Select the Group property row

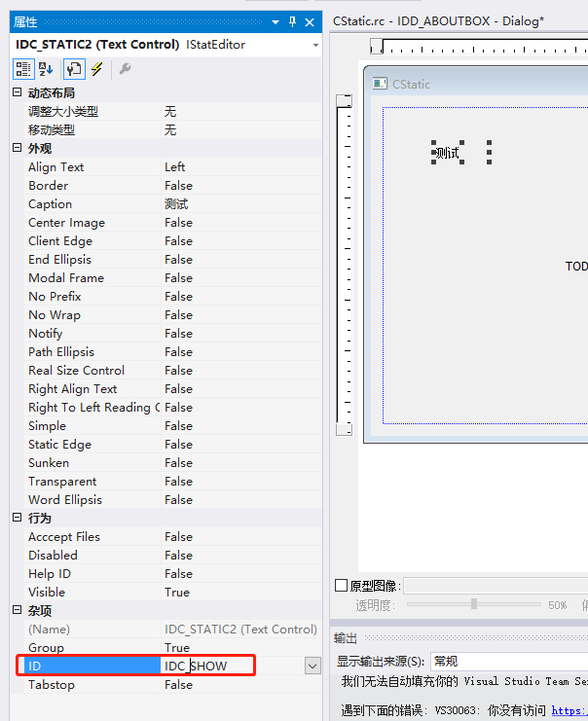pyautogui.click(x=173, y=647)
